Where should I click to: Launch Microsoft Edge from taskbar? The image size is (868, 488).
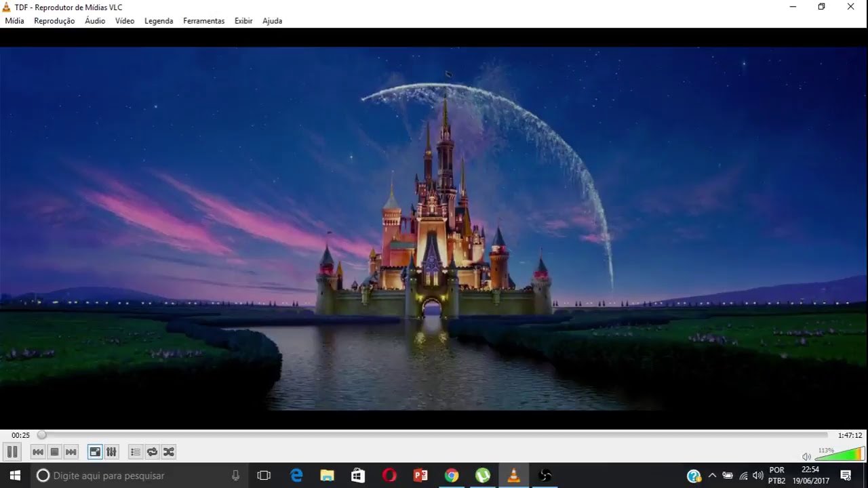[296, 475]
